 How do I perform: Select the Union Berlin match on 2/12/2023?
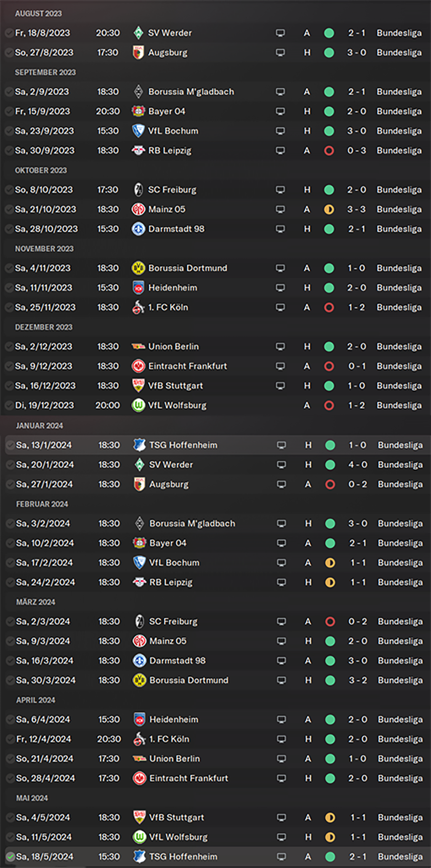(215, 347)
